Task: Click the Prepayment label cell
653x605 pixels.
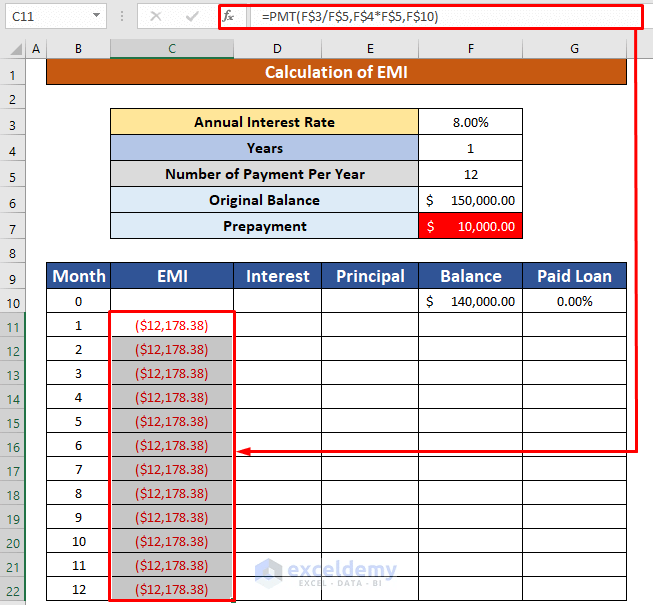Action: [x=264, y=226]
